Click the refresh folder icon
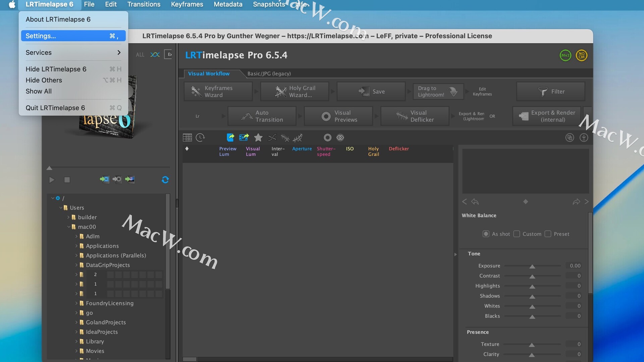This screenshot has width=644, height=362. point(165,180)
